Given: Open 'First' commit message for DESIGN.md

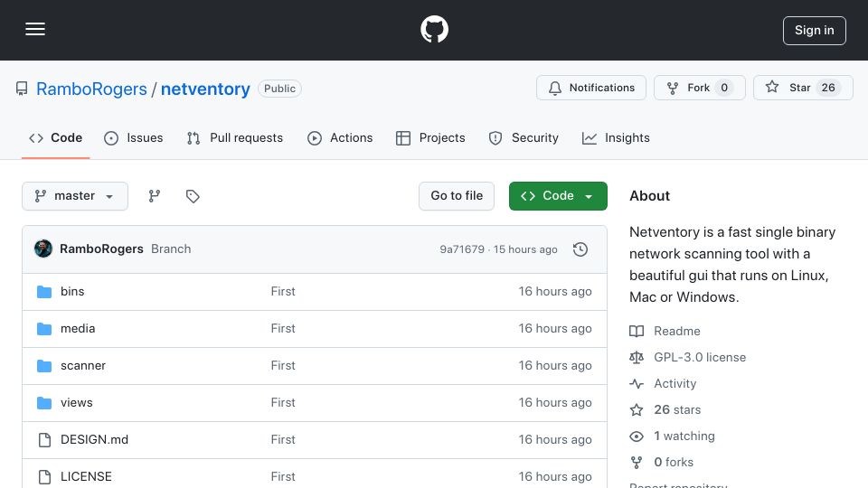Looking at the screenshot, I should [283, 440].
